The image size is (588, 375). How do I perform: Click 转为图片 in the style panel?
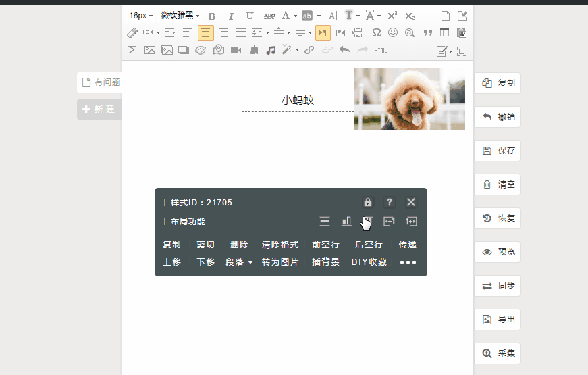point(280,262)
